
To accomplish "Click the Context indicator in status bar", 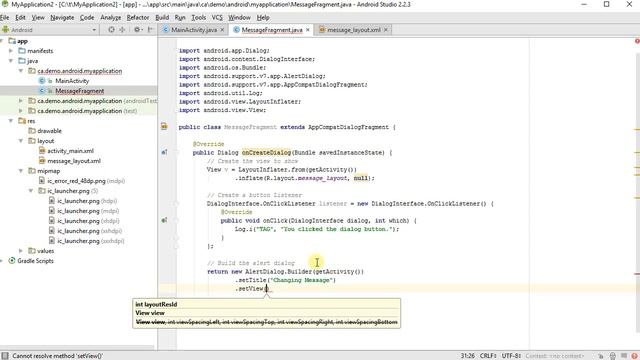I will [x=555, y=356].
